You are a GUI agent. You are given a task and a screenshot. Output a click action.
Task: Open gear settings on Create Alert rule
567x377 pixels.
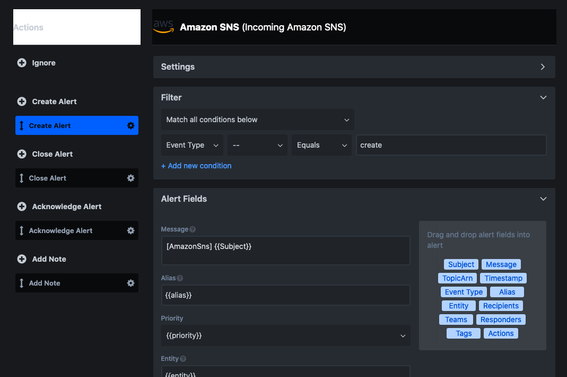coord(131,125)
